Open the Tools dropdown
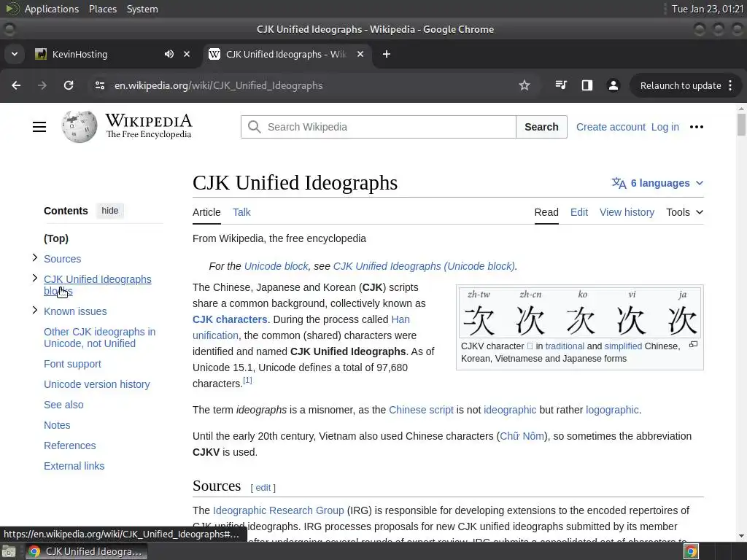747x560 pixels. pos(684,212)
